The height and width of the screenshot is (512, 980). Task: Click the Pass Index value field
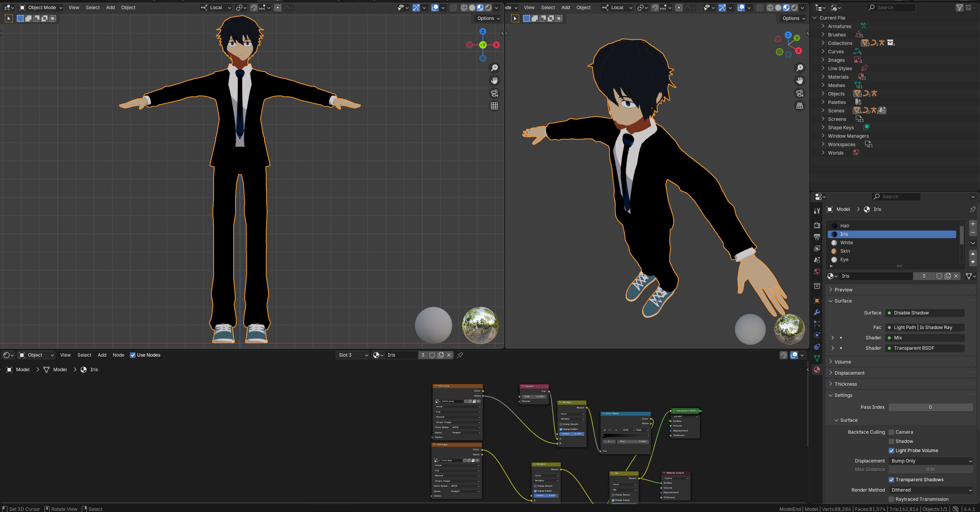click(x=930, y=407)
